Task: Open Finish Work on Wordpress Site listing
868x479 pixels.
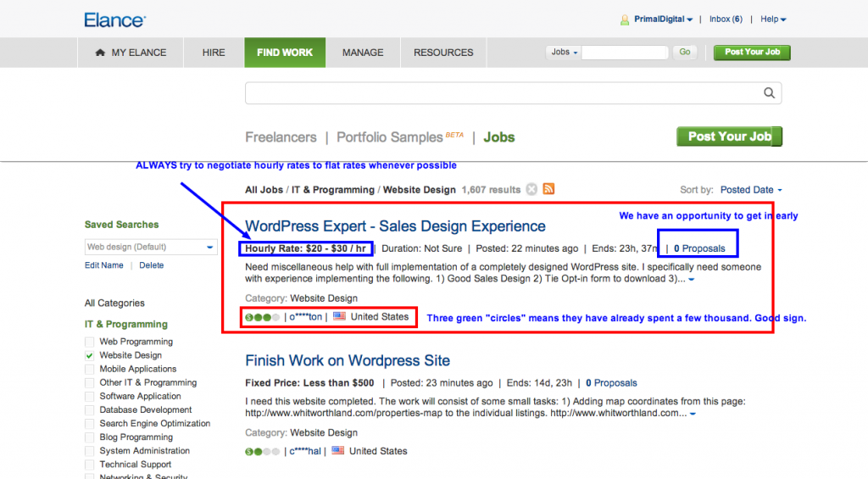Action: click(348, 360)
